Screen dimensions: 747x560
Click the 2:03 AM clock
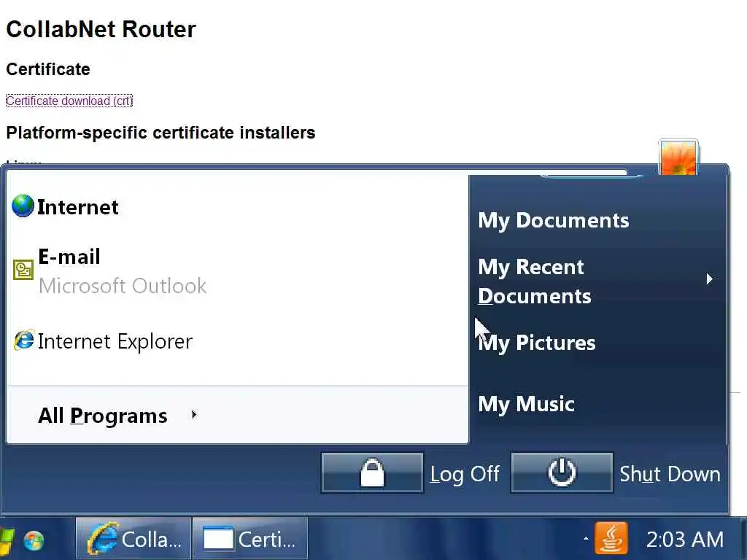(x=684, y=540)
